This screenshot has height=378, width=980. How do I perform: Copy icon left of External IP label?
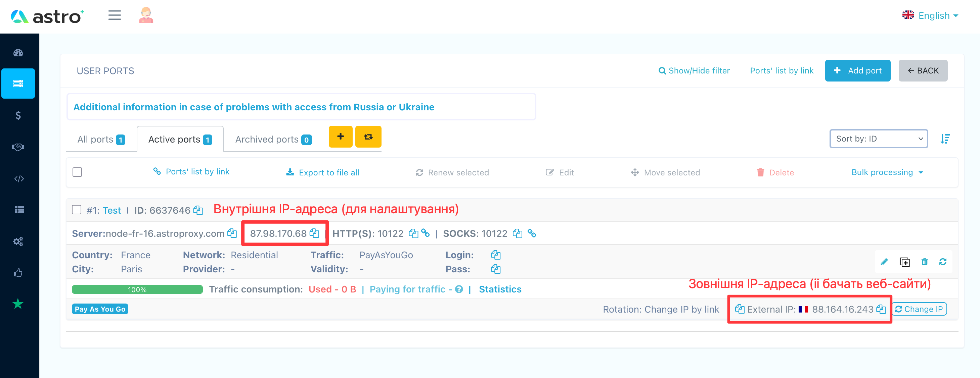tap(740, 309)
